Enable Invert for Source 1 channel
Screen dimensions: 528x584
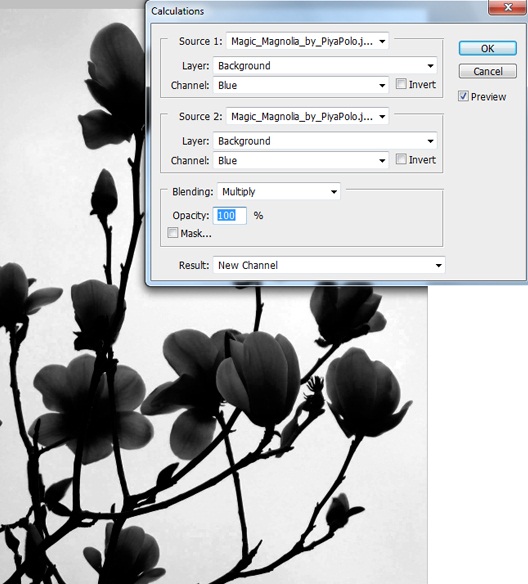click(x=401, y=84)
